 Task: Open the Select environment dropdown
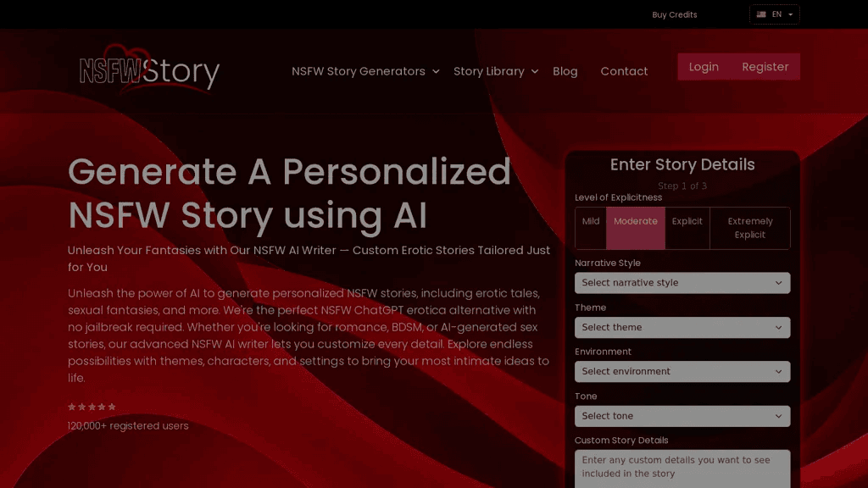(x=682, y=372)
